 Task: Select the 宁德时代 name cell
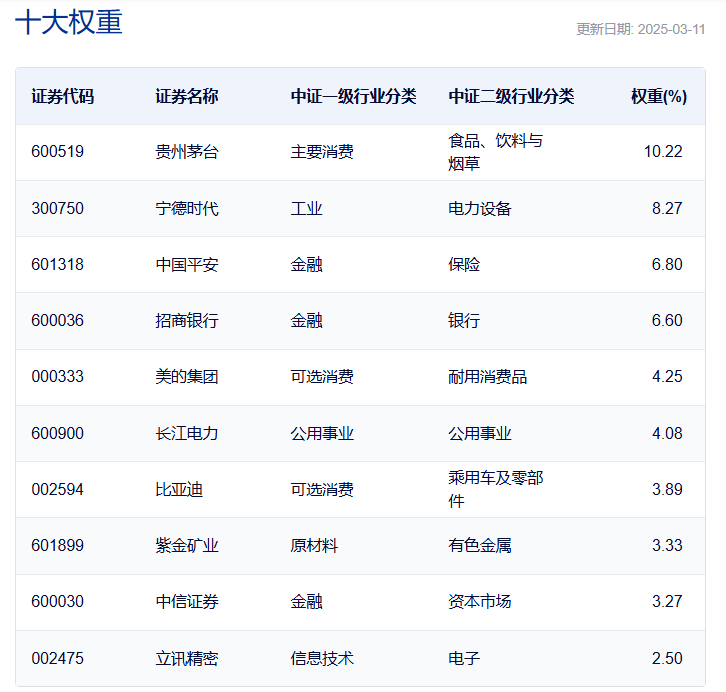click(x=187, y=208)
